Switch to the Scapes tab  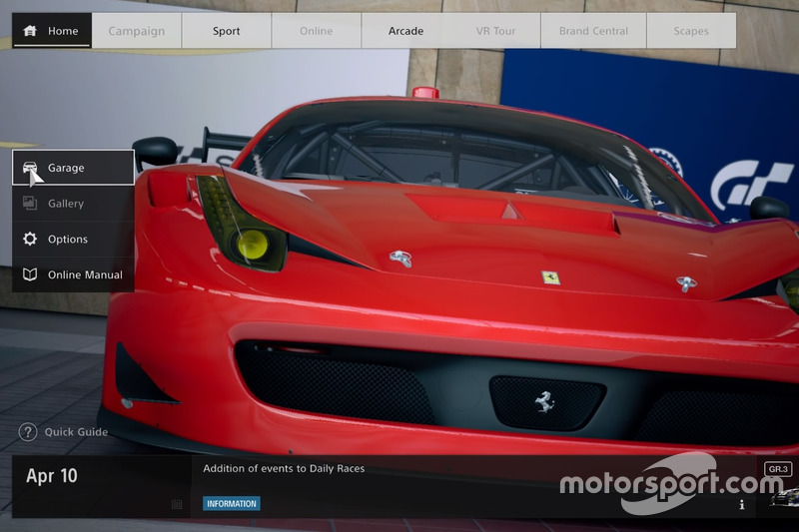point(691,31)
